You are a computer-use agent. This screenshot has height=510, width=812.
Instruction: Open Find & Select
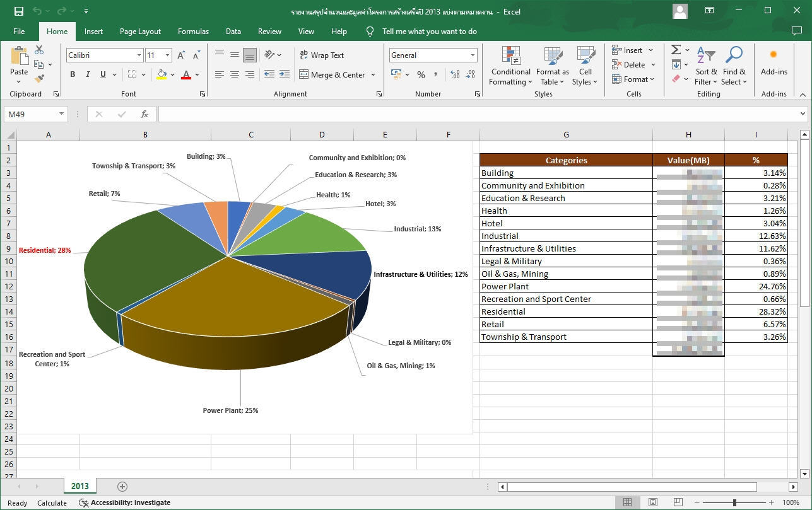(734, 66)
